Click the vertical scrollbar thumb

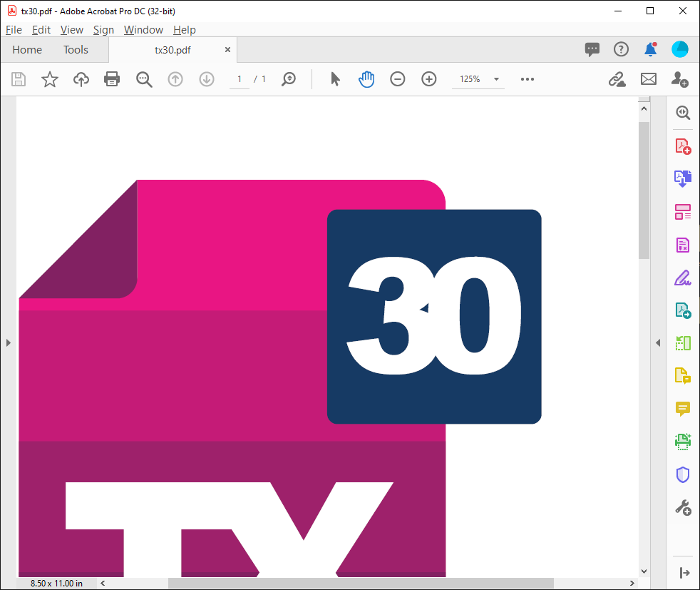(x=644, y=190)
